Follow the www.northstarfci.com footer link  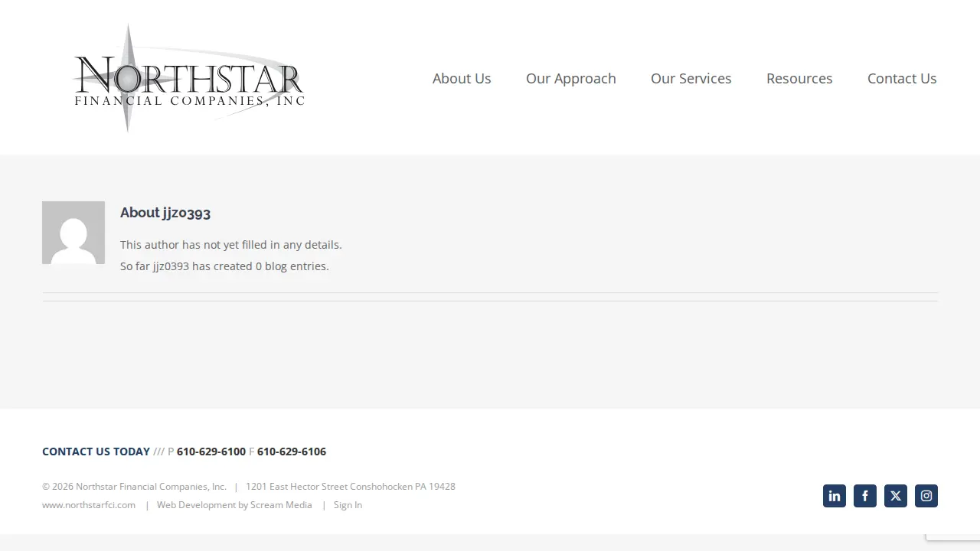coord(89,505)
